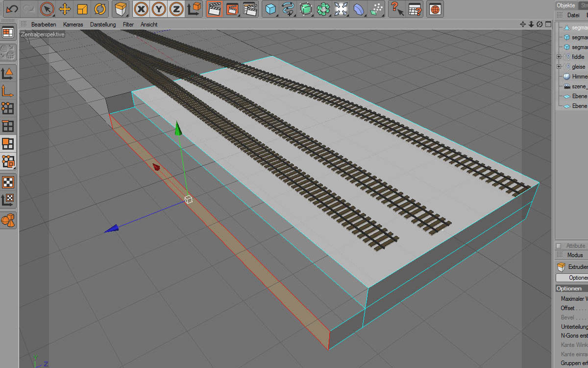The width and height of the screenshot is (588, 368).
Task: Click the Undo arrow icon
Action: (11, 9)
